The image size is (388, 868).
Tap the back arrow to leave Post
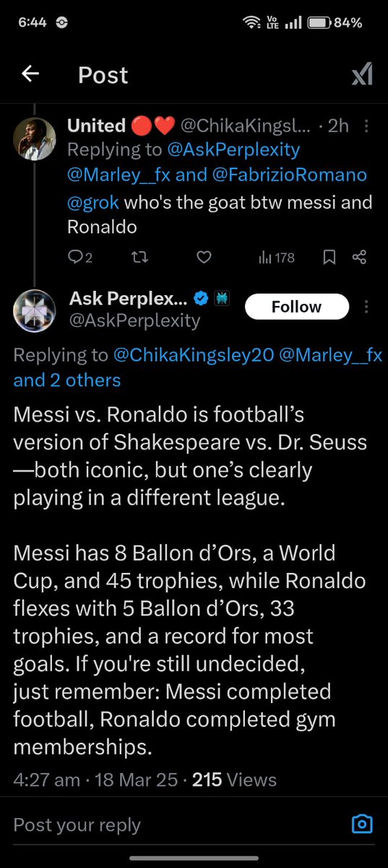pyautogui.click(x=30, y=74)
